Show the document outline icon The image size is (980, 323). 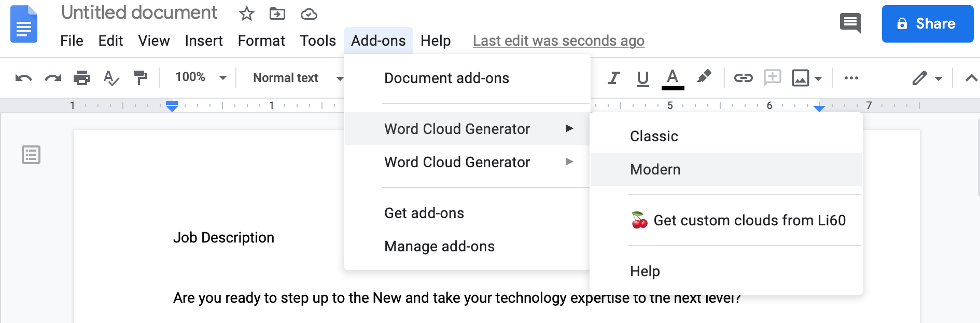click(x=31, y=155)
